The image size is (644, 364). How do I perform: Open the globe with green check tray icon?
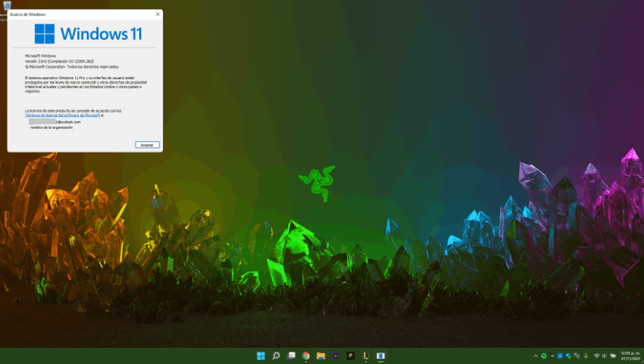[x=568, y=356]
